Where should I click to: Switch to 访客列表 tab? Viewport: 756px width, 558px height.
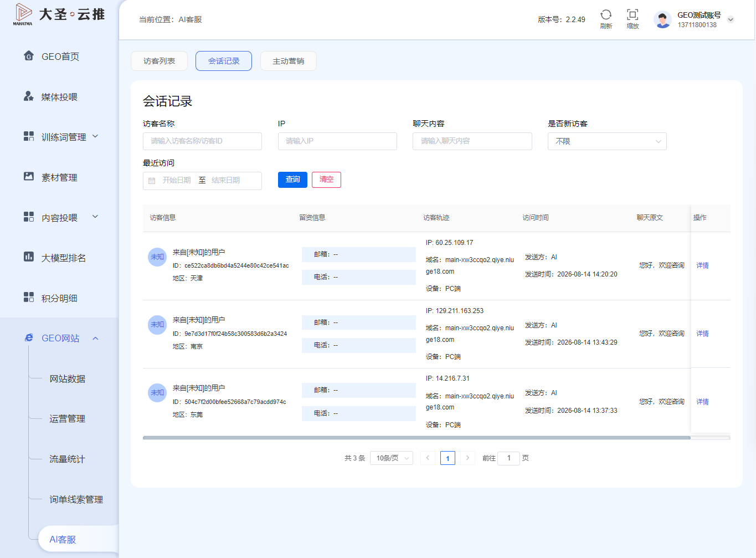(x=159, y=61)
